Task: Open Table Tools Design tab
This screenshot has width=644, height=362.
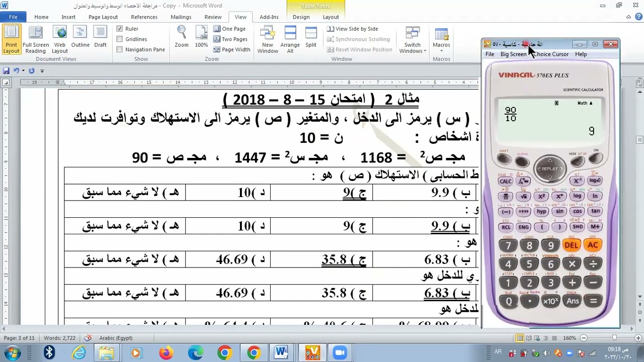Action: point(301,17)
